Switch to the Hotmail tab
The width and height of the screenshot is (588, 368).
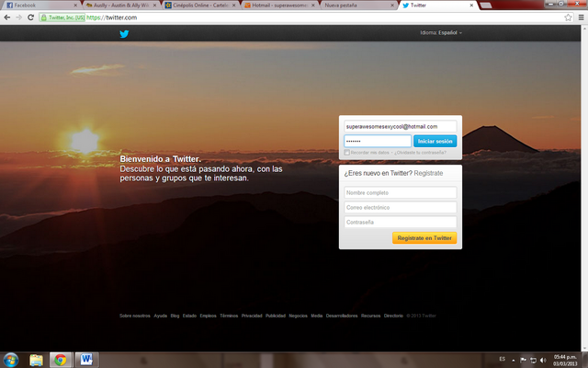pos(278,6)
